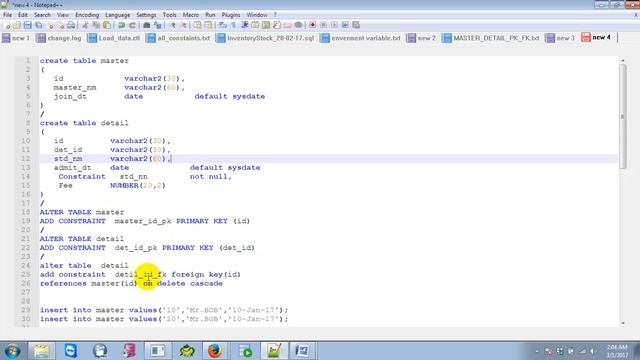Toggle word wrap in the toolbar
Viewport: 640px width, 360px height.
click(223, 25)
